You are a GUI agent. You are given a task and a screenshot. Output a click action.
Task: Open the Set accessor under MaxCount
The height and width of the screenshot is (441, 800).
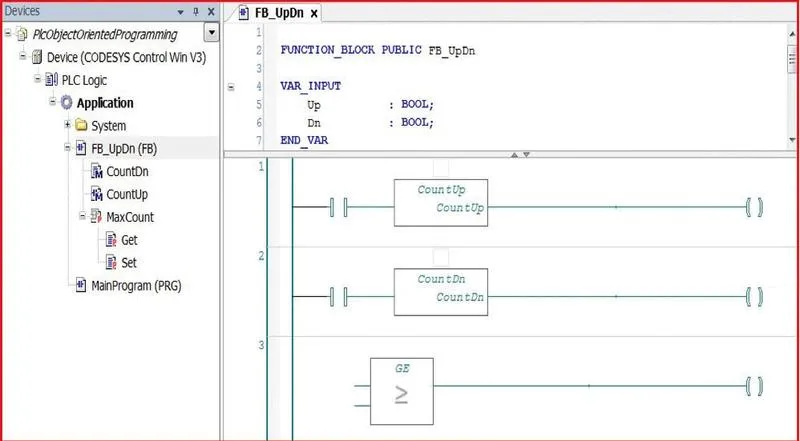coord(112,262)
